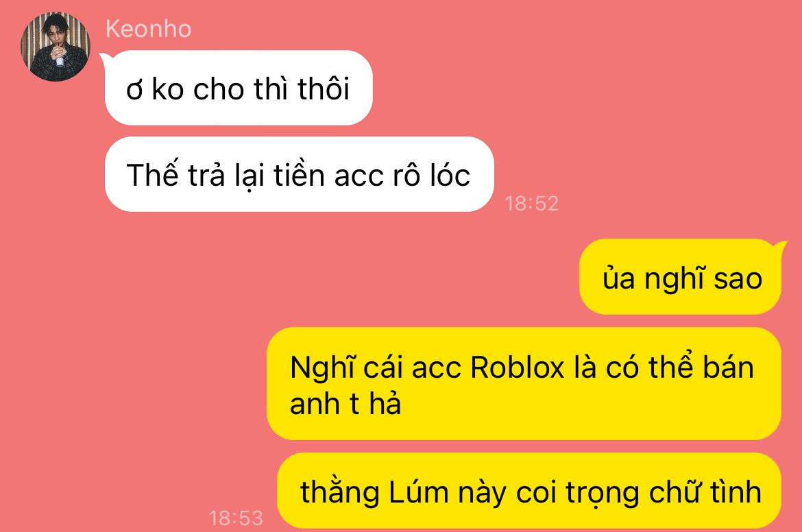The width and height of the screenshot is (802, 532).
Task: Click the 18:53 timestamp
Action: pyautogui.click(x=236, y=518)
